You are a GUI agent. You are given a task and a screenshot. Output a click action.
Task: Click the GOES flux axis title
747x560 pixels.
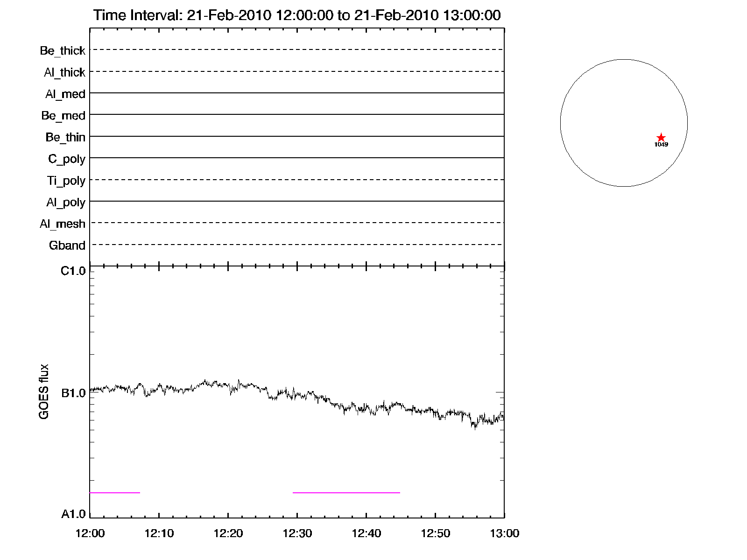tap(44, 392)
